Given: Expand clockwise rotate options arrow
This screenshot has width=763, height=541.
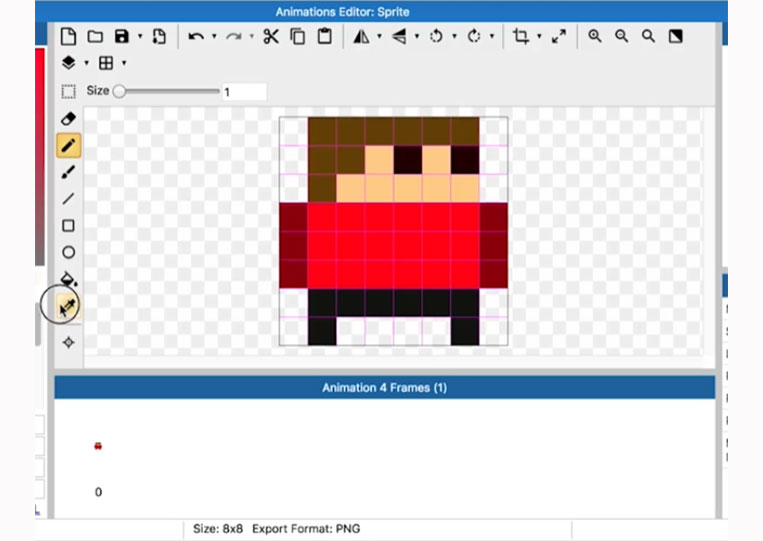Looking at the screenshot, I should coord(492,36).
